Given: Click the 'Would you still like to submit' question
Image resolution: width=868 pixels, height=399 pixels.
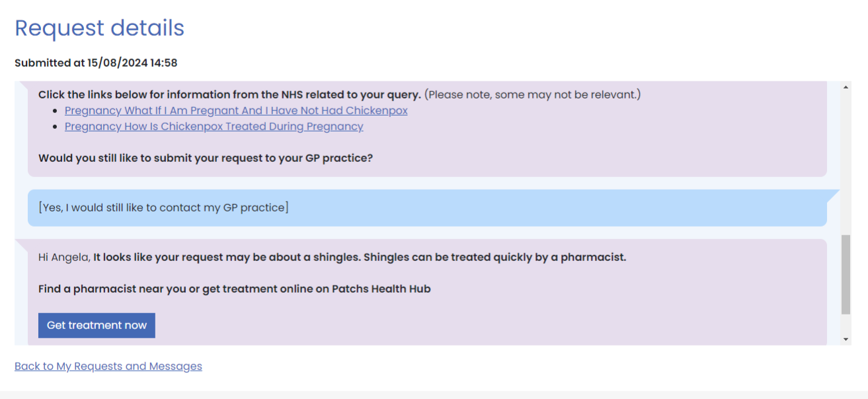Looking at the screenshot, I should [x=206, y=159].
